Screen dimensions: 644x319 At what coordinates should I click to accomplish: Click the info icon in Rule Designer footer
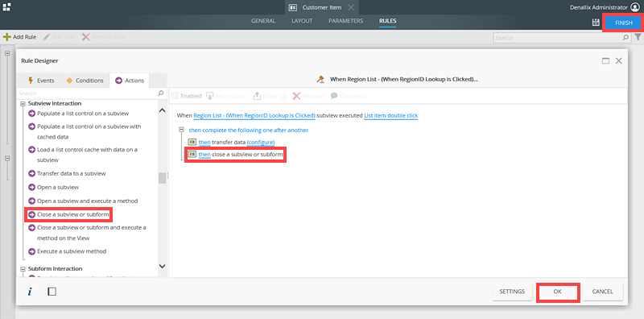[x=30, y=292]
